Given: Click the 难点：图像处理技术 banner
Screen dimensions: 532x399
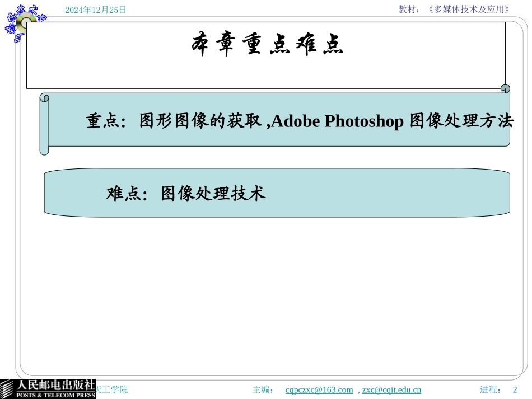Looking at the screenshot, I should (x=277, y=193).
